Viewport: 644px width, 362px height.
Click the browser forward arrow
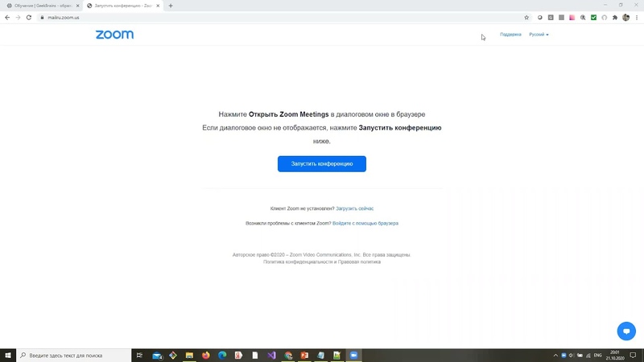[x=18, y=18]
